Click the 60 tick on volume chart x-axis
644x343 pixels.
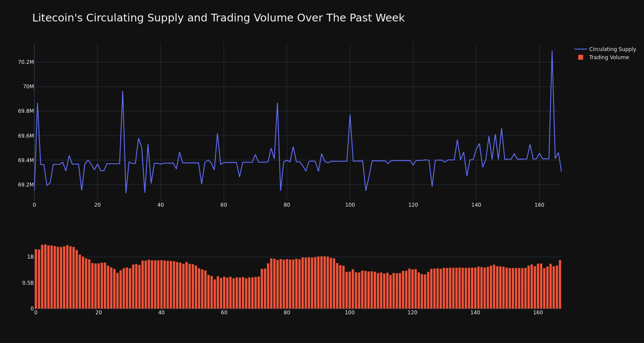coord(224,313)
